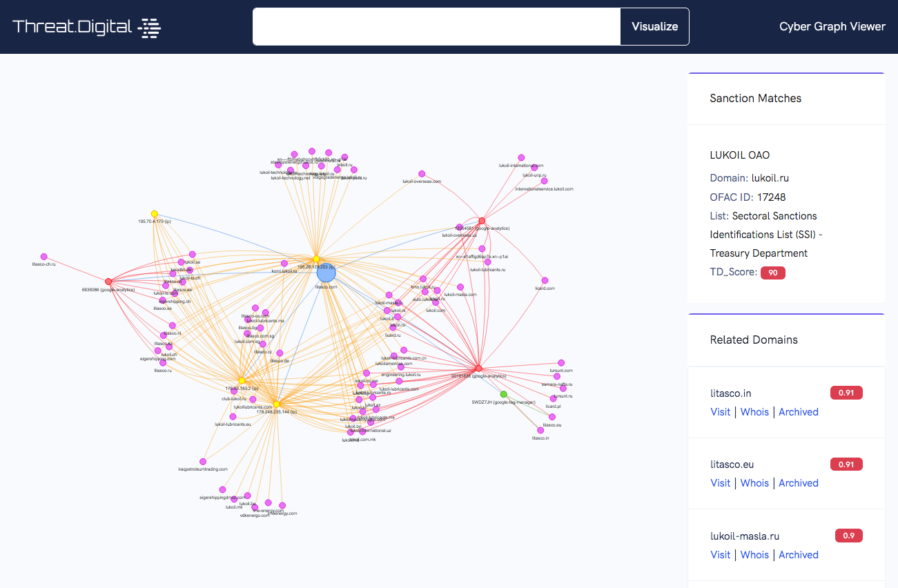Image resolution: width=898 pixels, height=588 pixels.
Task: Select the green 5WDZ7JH google-tag-manager node
Action: point(503,394)
